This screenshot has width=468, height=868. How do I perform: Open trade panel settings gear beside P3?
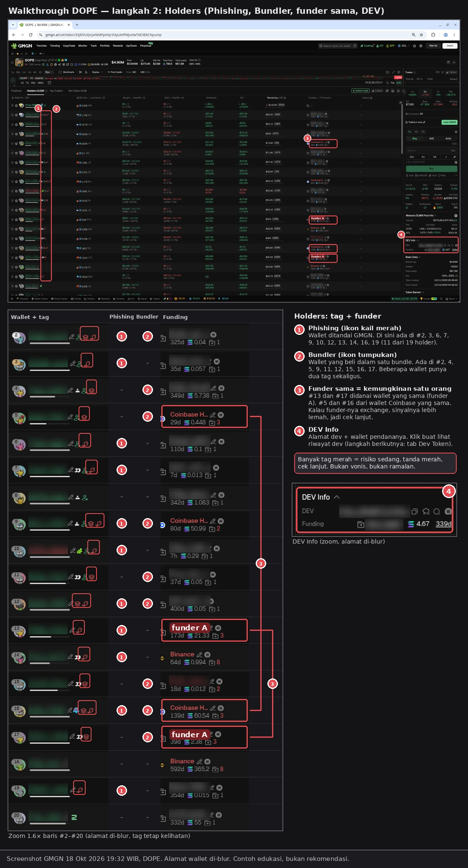[456, 132]
